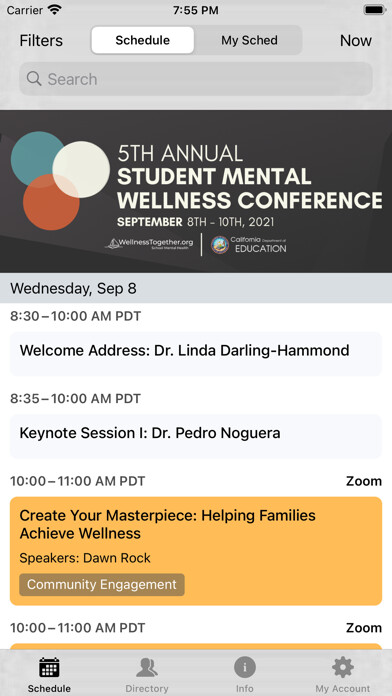Open Keynote Session I: Dr. Pedro Noguera

(x=196, y=436)
